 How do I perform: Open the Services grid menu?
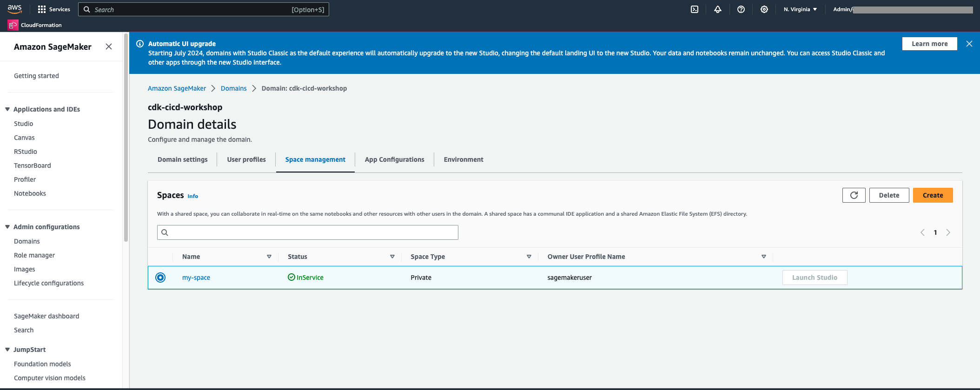click(x=54, y=9)
